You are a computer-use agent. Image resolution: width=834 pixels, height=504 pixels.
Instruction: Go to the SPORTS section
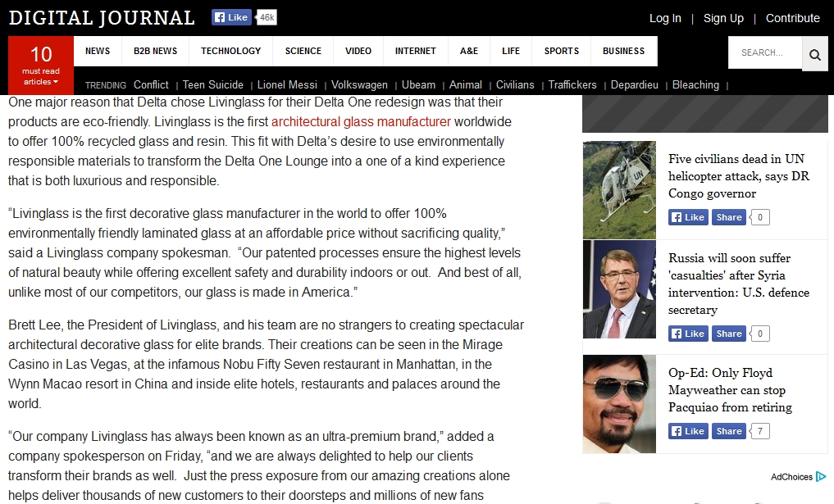pos(561,51)
